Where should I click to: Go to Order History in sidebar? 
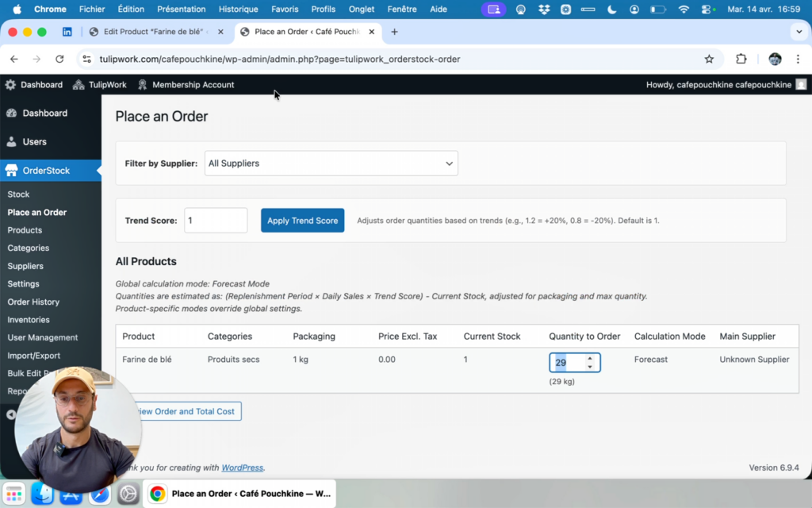[x=33, y=302]
